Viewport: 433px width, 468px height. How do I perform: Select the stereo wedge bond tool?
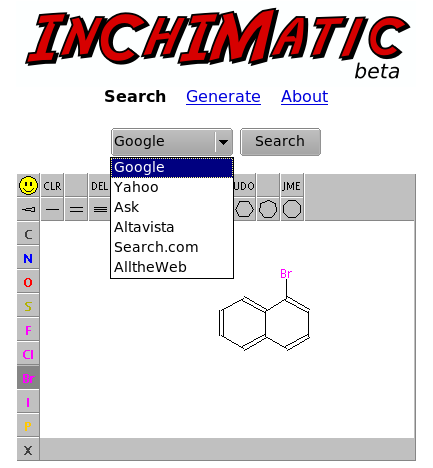pyautogui.click(x=28, y=209)
